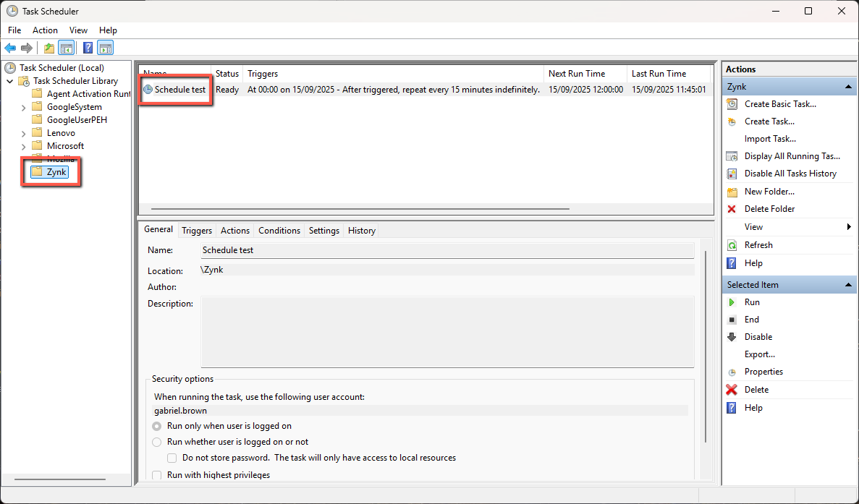
Task: Click the Create Task icon
Action: pyautogui.click(x=732, y=121)
